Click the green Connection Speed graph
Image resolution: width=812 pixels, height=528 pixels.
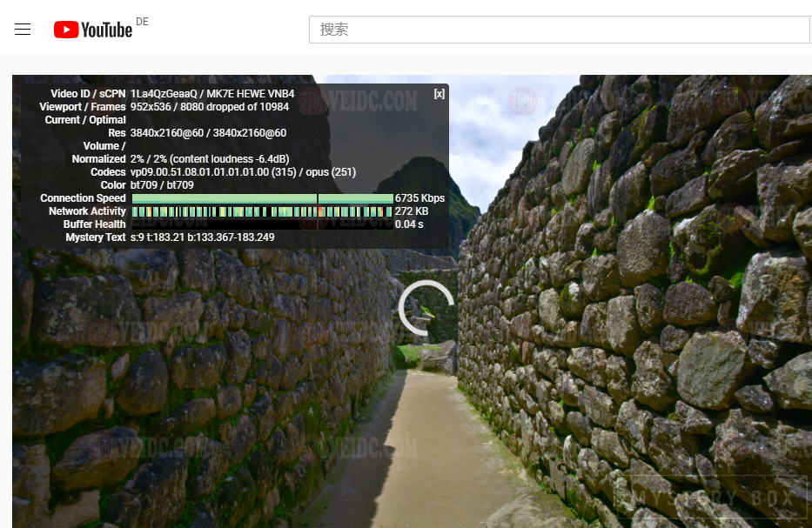(x=262, y=198)
